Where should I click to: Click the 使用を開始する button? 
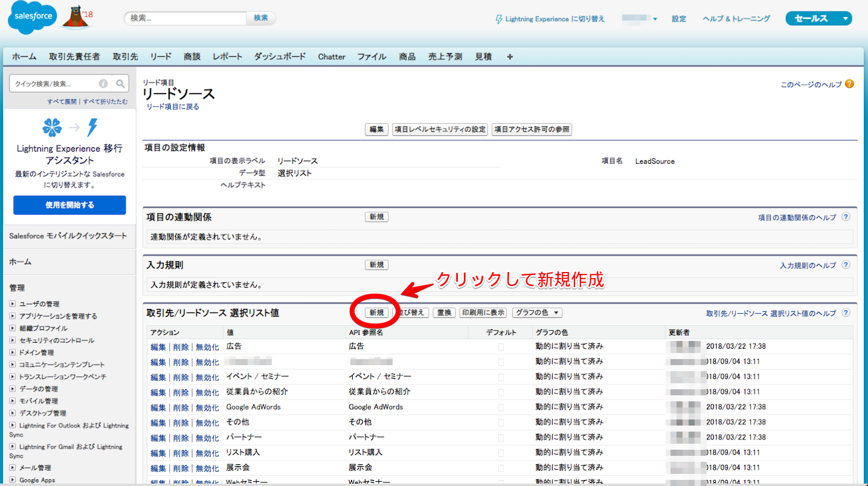[69, 205]
